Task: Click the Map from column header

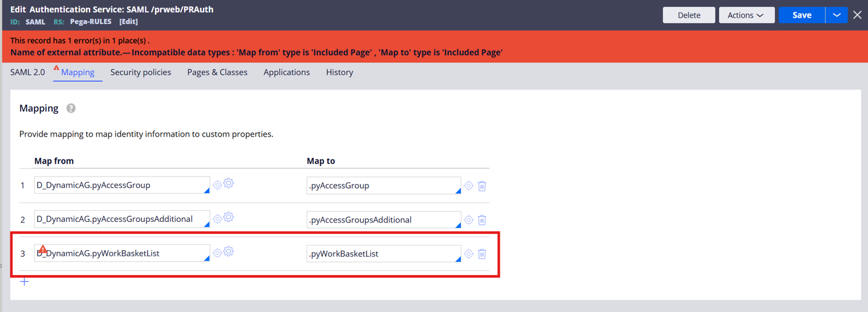Action: (x=54, y=161)
